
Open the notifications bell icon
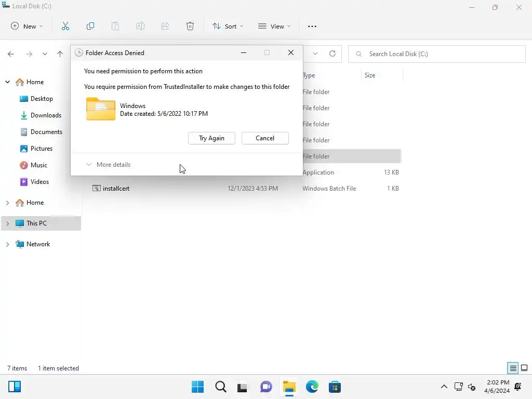coord(518,387)
